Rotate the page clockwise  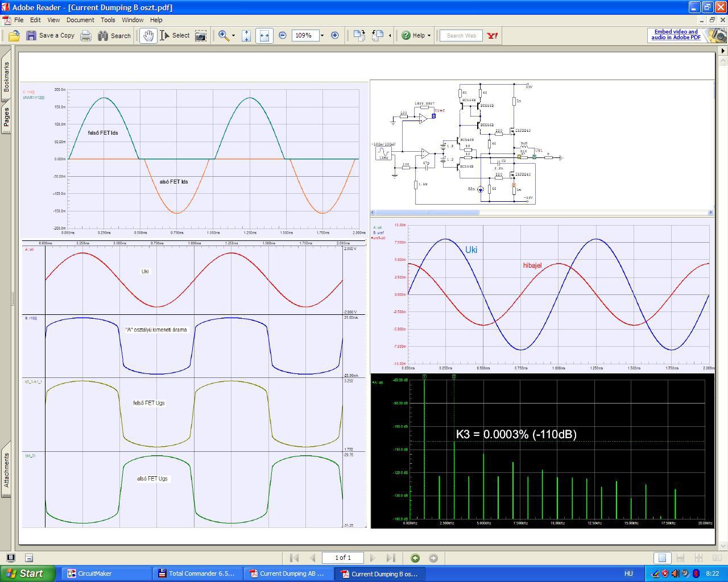coord(359,35)
